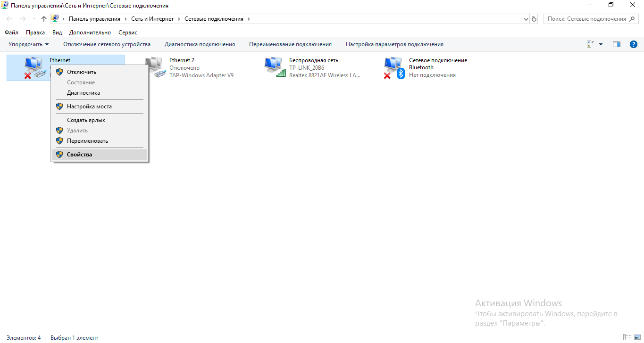Choose Создать ярлык in the context menu
Image resolution: width=644 pixels, height=343 pixels.
[100, 120]
